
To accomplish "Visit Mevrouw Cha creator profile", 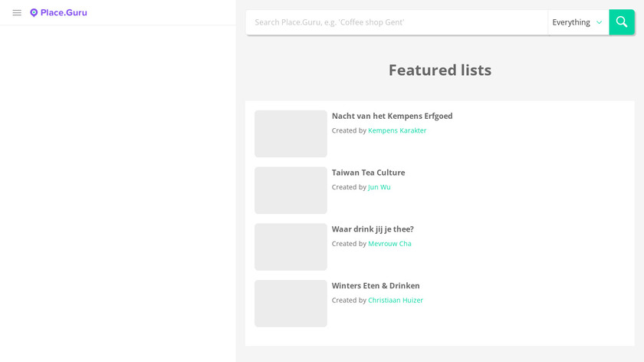I will coord(389,244).
